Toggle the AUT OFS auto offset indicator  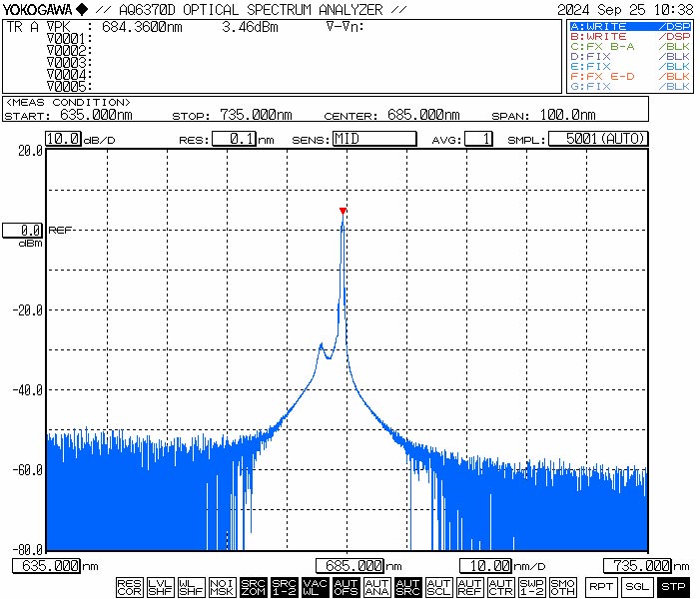point(346,587)
